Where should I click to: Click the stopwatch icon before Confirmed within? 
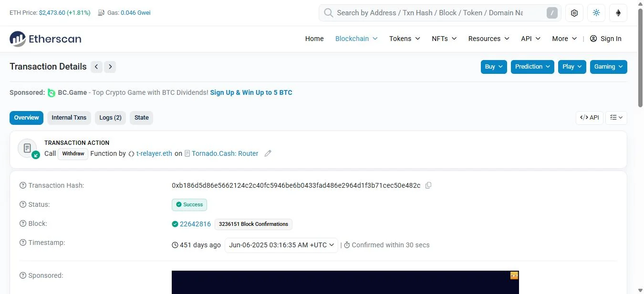[x=347, y=245]
